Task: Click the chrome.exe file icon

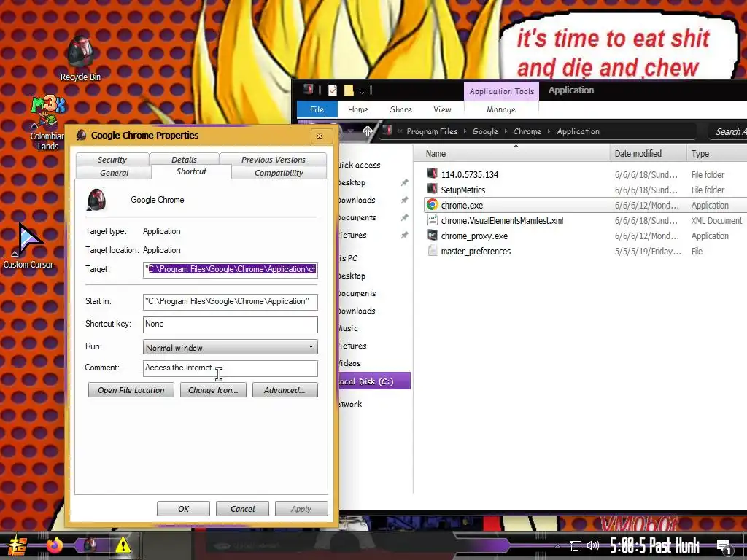Action: [x=432, y=205]
